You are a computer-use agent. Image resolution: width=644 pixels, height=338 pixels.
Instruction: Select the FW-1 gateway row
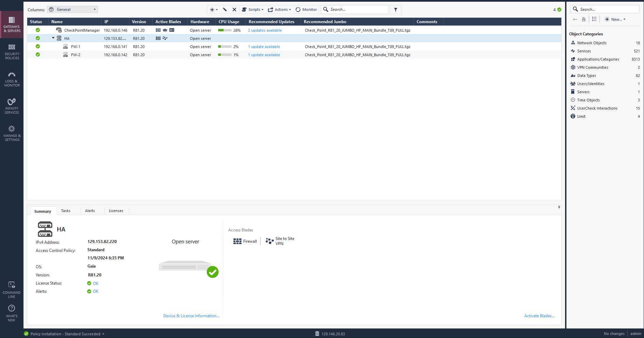pos(294,47)
